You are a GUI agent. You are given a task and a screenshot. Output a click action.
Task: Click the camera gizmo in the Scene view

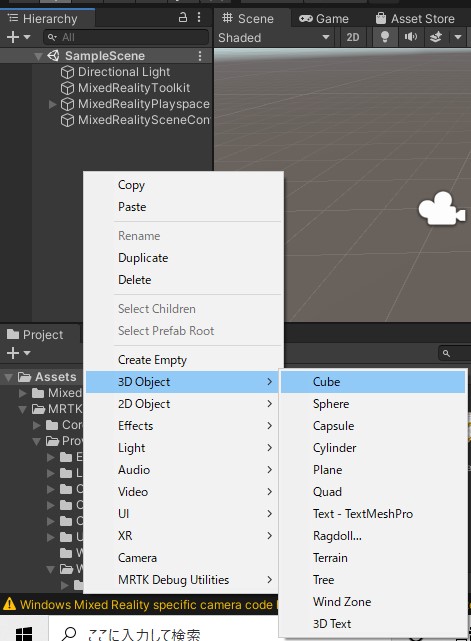(x=442, y=208)
